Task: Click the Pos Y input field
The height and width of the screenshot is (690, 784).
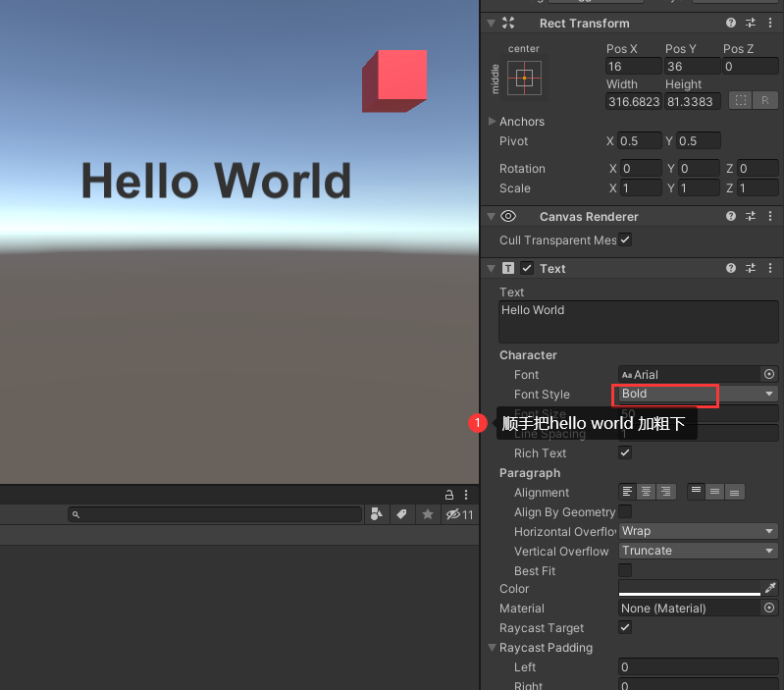Action: click(x=692, y=66)
